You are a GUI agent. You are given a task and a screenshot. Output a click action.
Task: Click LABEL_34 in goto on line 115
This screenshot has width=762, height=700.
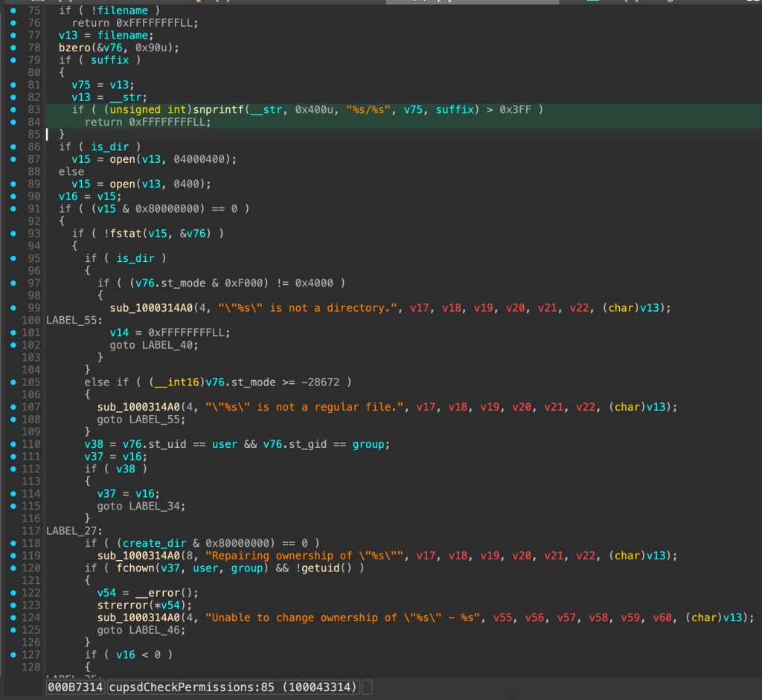155,506
